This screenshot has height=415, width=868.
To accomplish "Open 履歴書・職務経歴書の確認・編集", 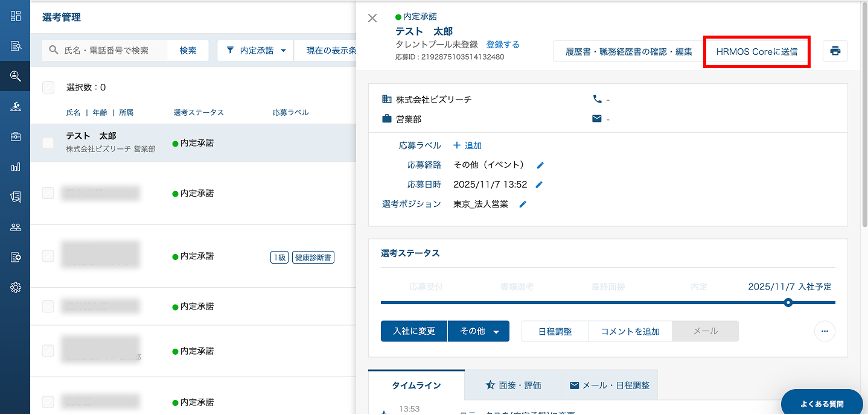I will (628, 51).
